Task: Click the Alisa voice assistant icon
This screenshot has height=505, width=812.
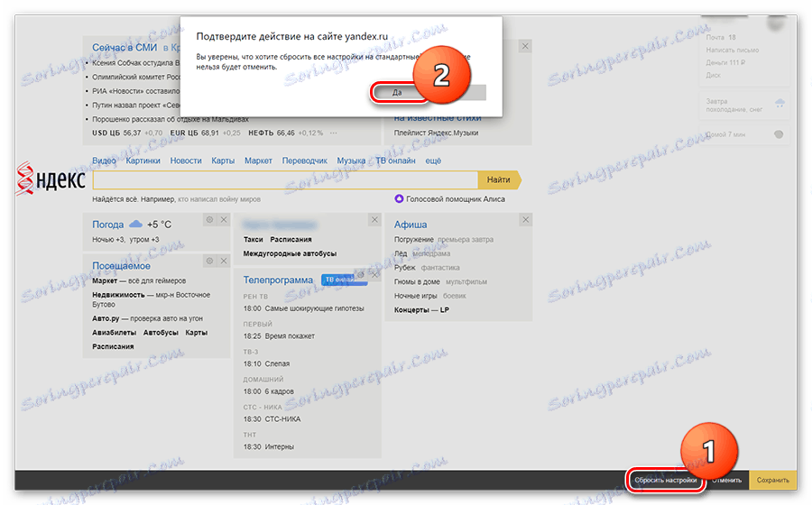Action: point(399,198)
